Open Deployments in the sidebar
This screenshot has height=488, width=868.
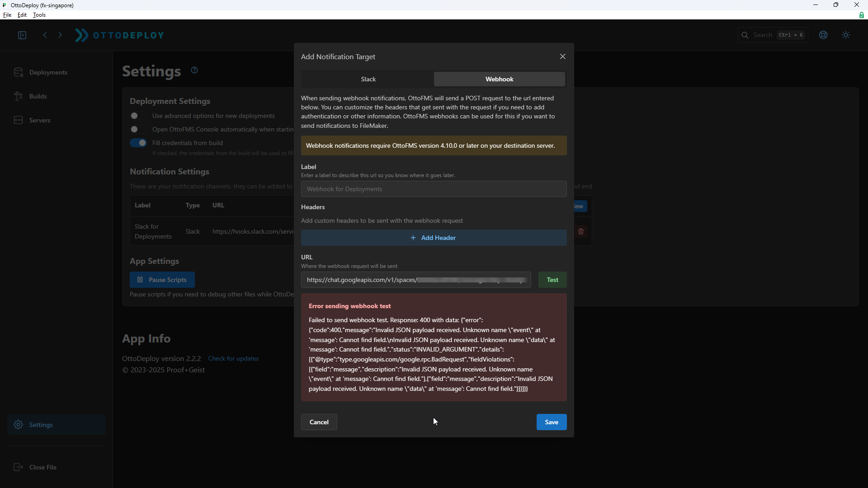(x=56, y=72)
